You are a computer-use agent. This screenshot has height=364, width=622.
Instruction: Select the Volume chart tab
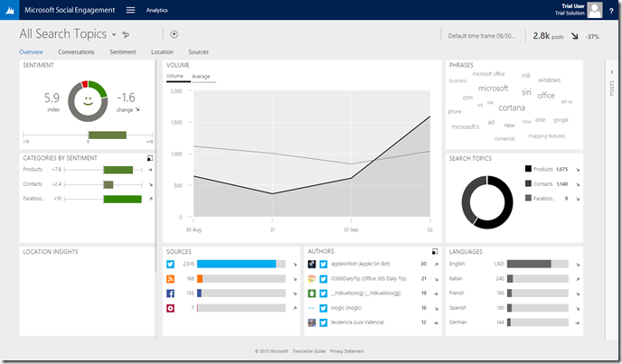click(x=175, y=76)
